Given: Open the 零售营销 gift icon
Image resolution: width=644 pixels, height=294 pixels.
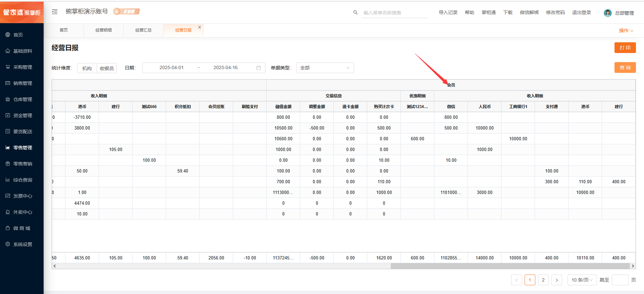Looking at the screenshot, I should pos(8,164).
